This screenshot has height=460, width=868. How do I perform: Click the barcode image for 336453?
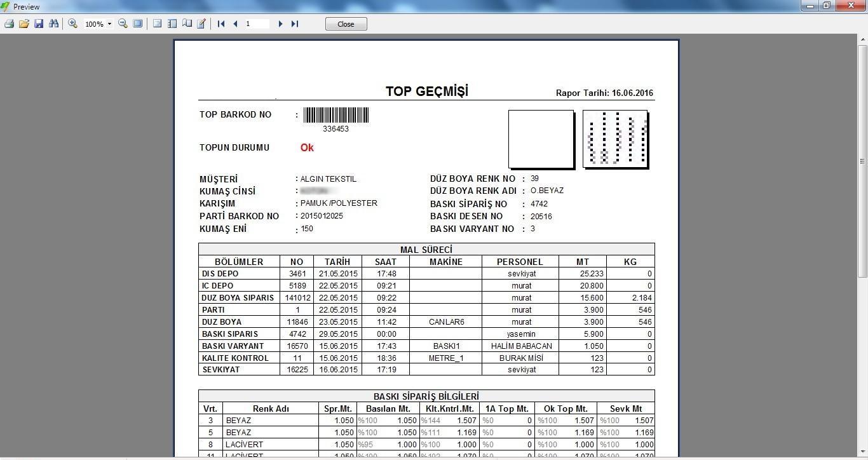coord(336,115)
